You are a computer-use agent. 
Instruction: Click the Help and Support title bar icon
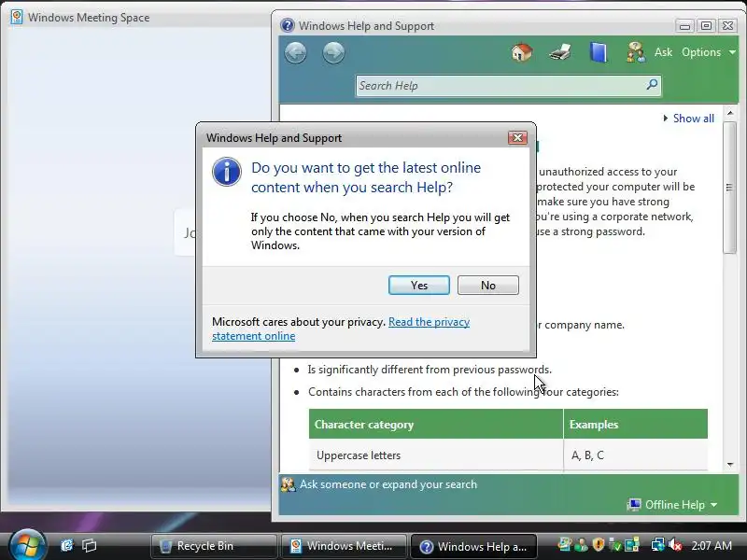(288, 25)
